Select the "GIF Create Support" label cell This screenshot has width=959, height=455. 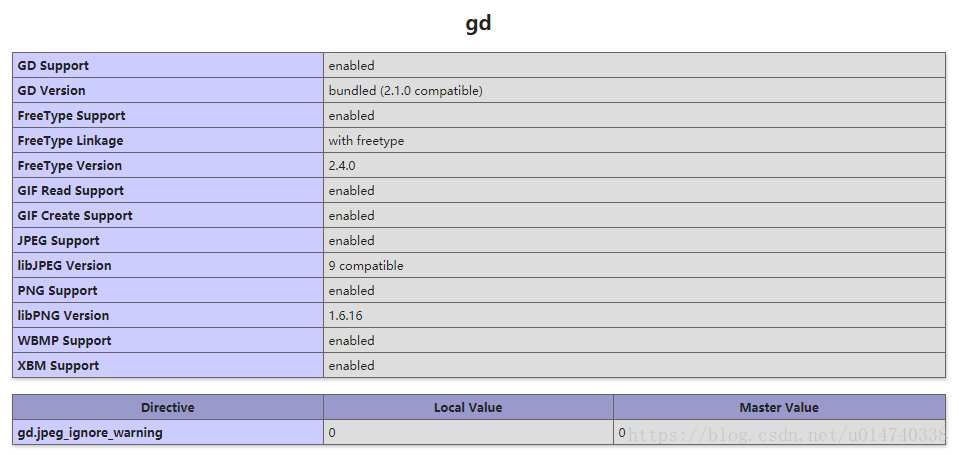[x=168, y=216]
